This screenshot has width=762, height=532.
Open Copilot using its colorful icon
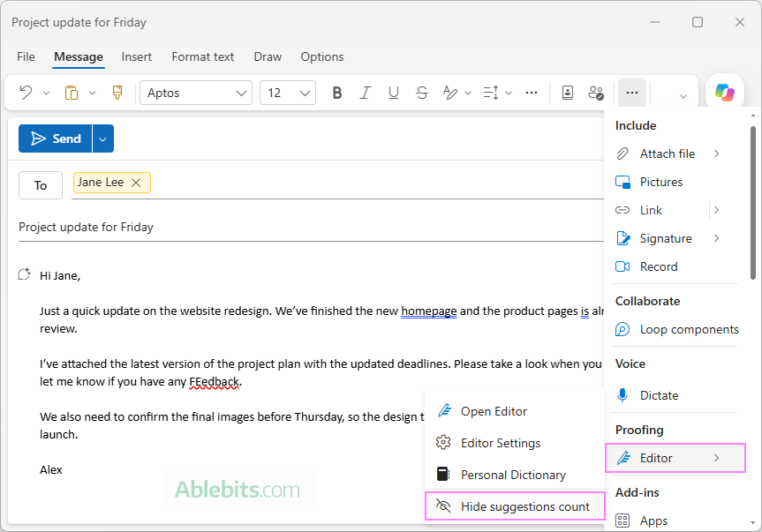point(725,93)
